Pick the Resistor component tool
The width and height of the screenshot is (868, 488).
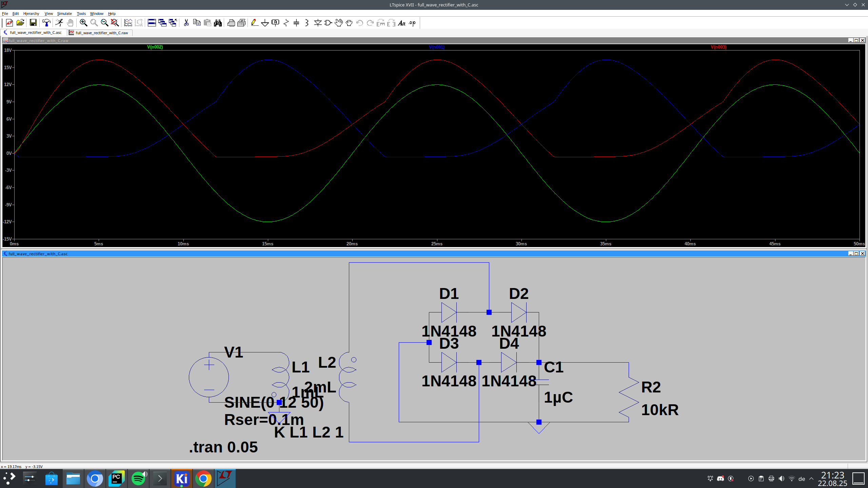coord(286,23)
